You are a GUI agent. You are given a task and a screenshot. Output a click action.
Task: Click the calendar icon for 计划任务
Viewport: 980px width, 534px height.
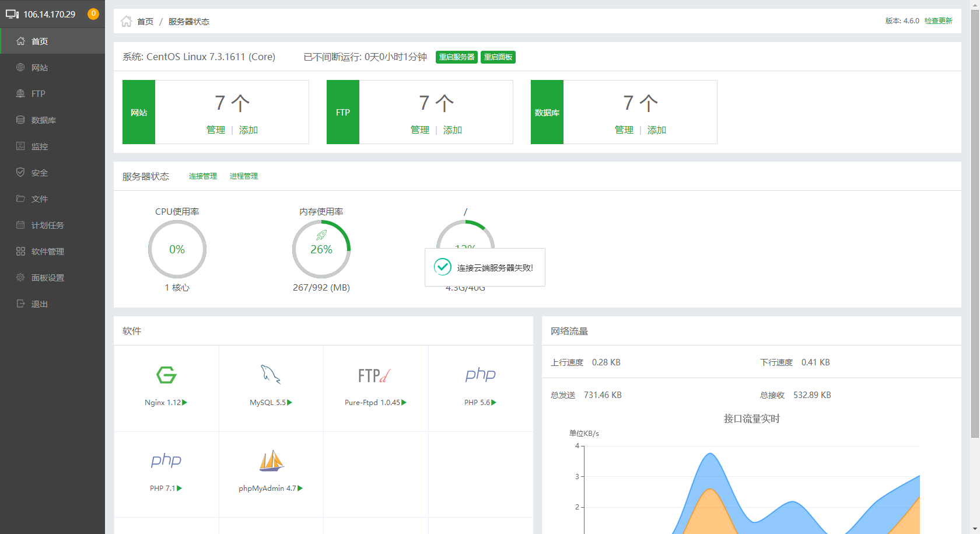[x=20, y=225]
